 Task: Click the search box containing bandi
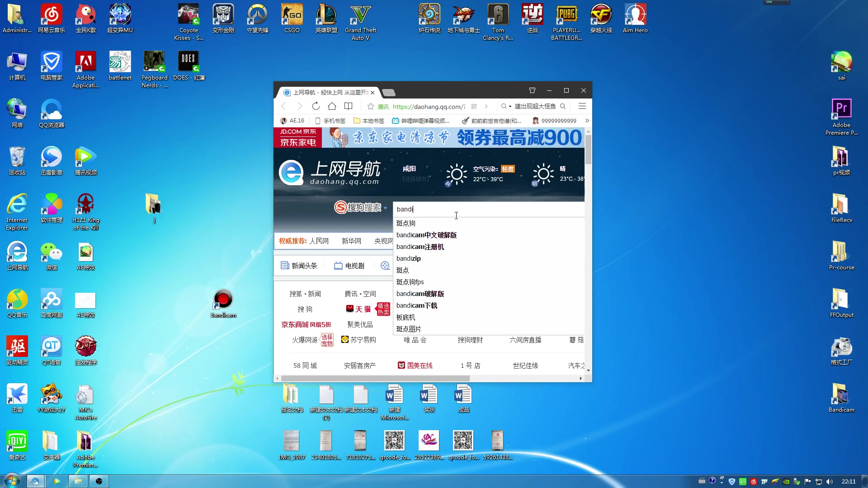[x=489, y=209]
